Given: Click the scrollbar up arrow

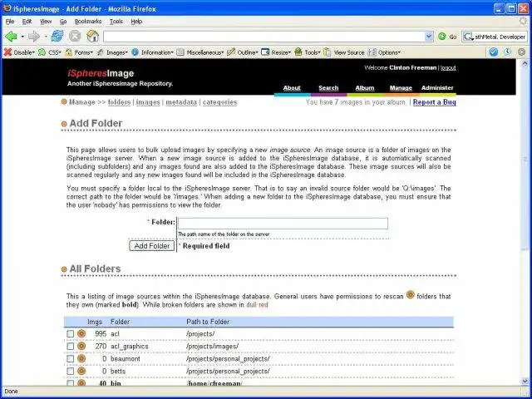Looking at the screenshot, I should [525, 63].
